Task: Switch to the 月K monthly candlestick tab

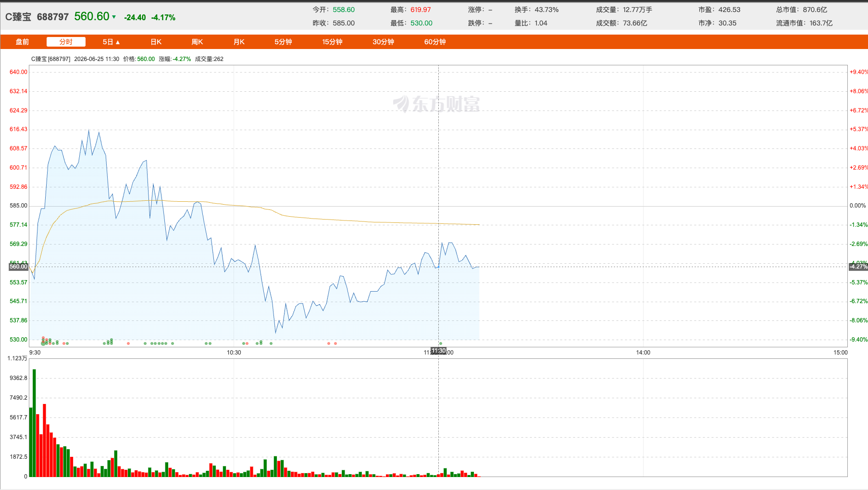Action: point(239,42)
